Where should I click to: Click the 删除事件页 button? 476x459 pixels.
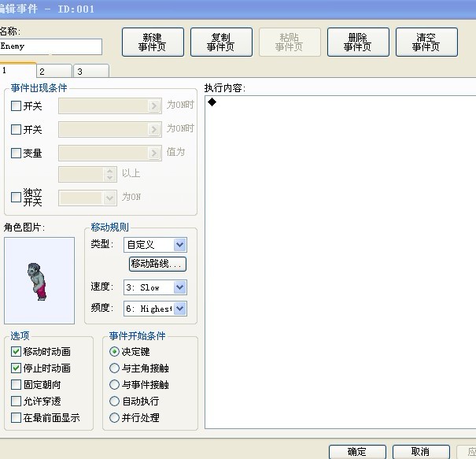pos(358,43)
